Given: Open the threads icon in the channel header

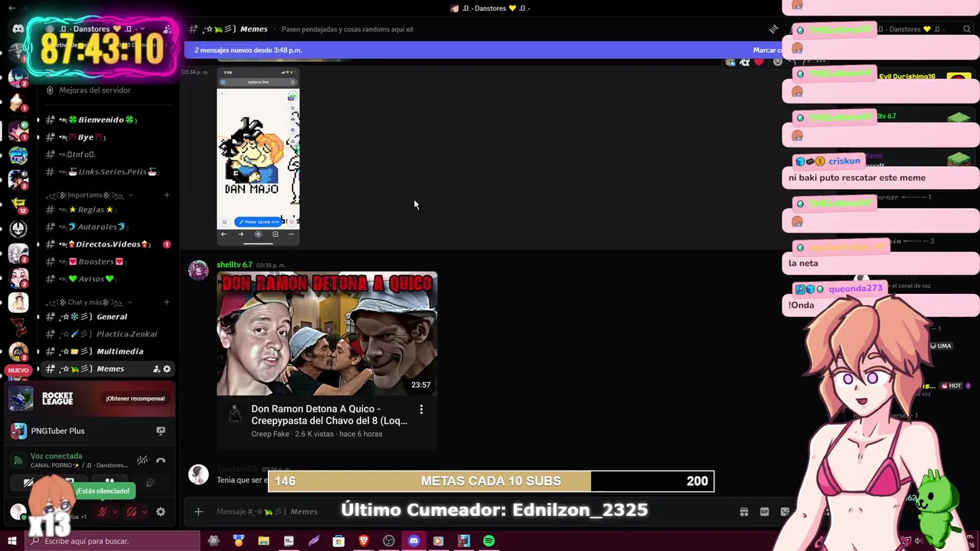Looking at the screenshot, I should click(x=773, y=29).
